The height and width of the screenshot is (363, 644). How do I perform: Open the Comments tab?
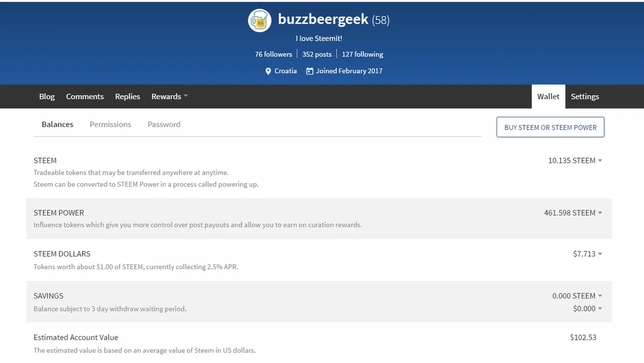coord(85,97)
